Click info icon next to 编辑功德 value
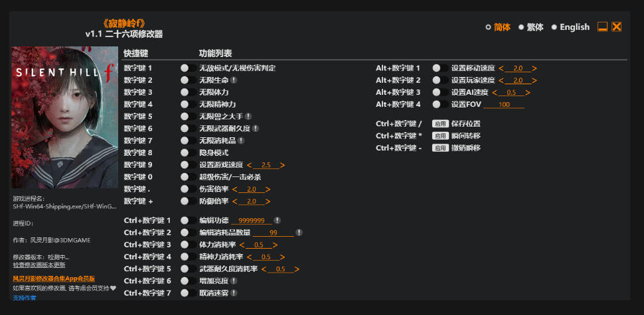This screenshot has height=315, width=644. coord(278,220)
